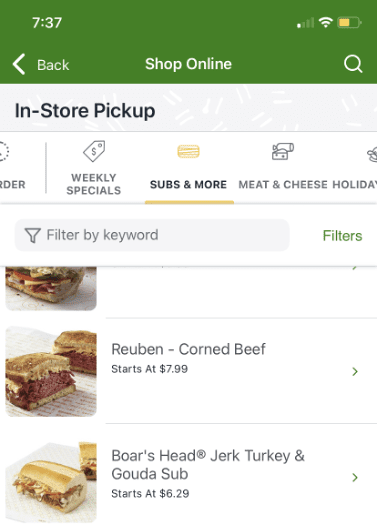This screenshot has height=524, width=378.
Task: Tap the back chevron arrow icon
Action: (x=19, y=64)
